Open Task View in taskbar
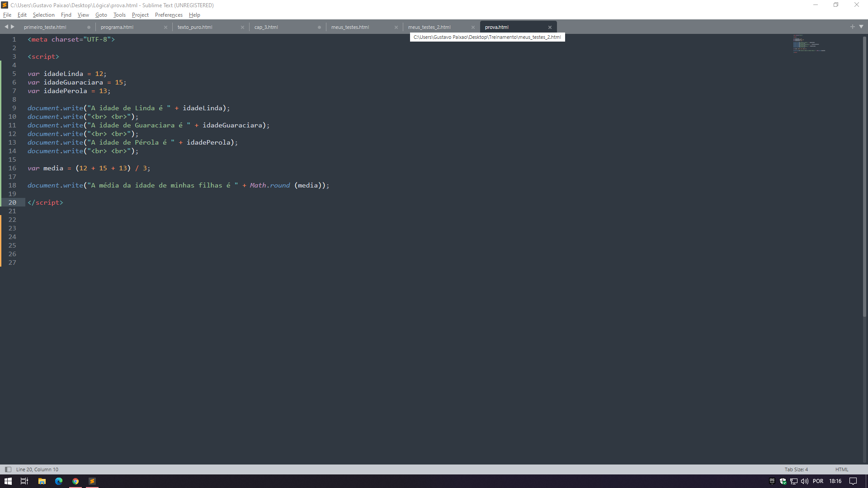This screenshot has width=868, height=488. pyautogui.click(x=24, y=481)
